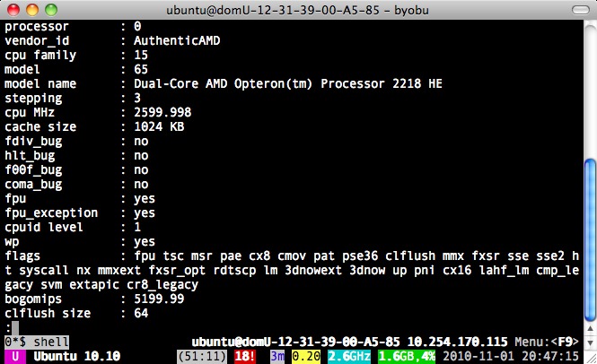Select the 0*$ shell window tab

[31, 342]
